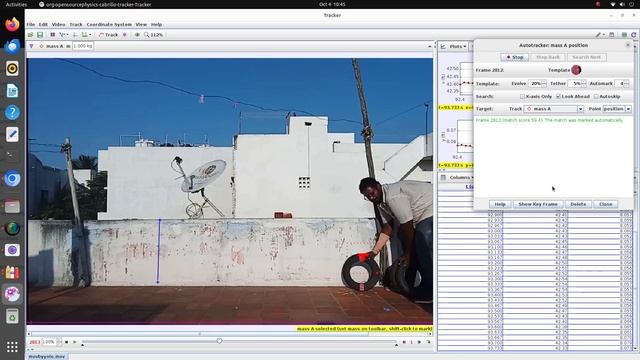Click the step back button right of the slider

[404, 342]
